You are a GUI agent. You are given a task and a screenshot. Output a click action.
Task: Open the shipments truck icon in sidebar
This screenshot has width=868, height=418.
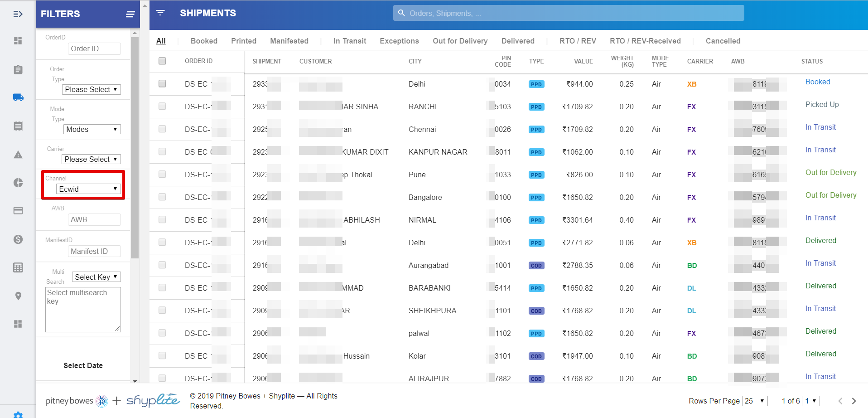[18, 97]
